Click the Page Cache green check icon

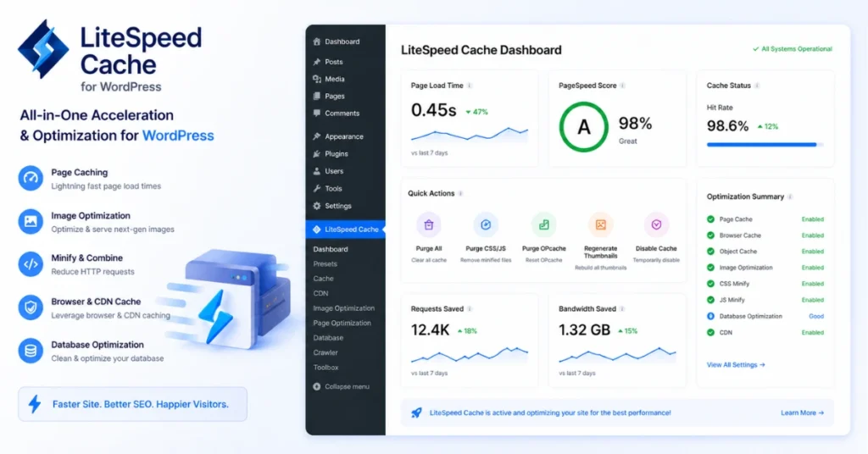(x=711, y=219)
